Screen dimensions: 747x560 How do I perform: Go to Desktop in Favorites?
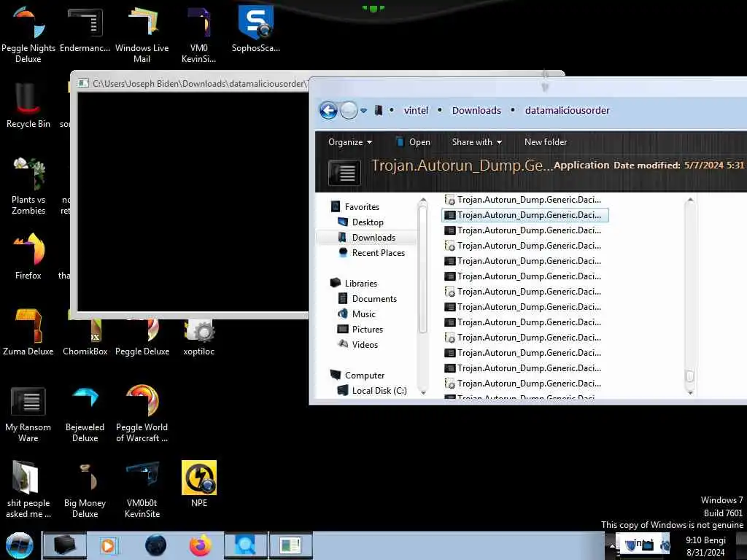(368, 222)
